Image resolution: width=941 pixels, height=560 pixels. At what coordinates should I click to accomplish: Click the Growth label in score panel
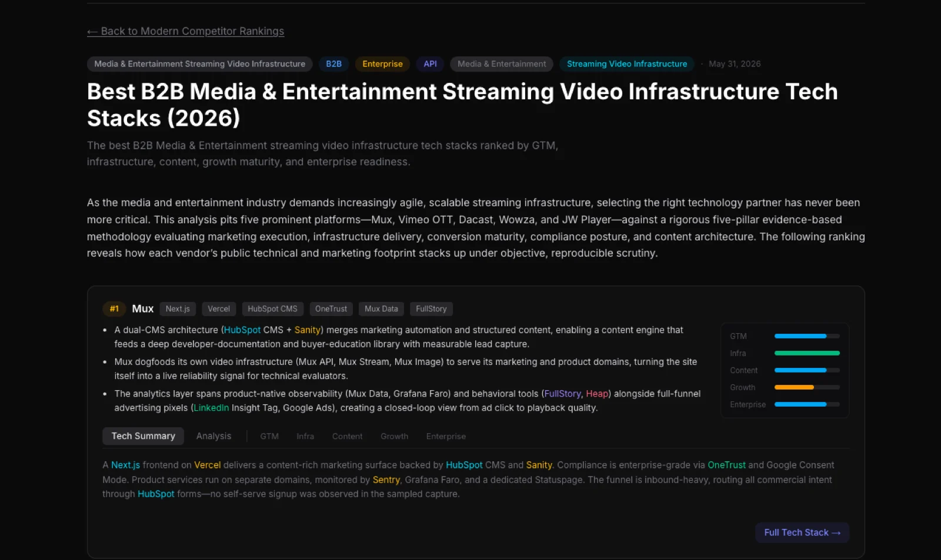(742, 387)
